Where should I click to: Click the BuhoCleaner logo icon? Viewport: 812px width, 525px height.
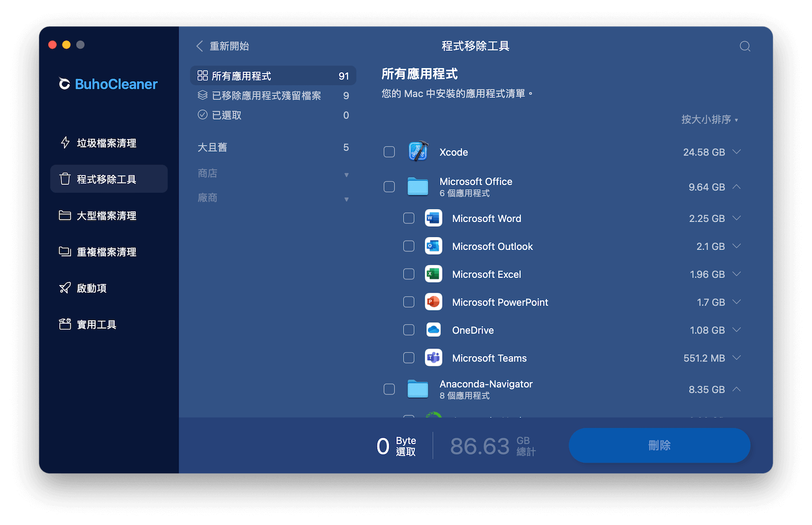click(64, 84)
